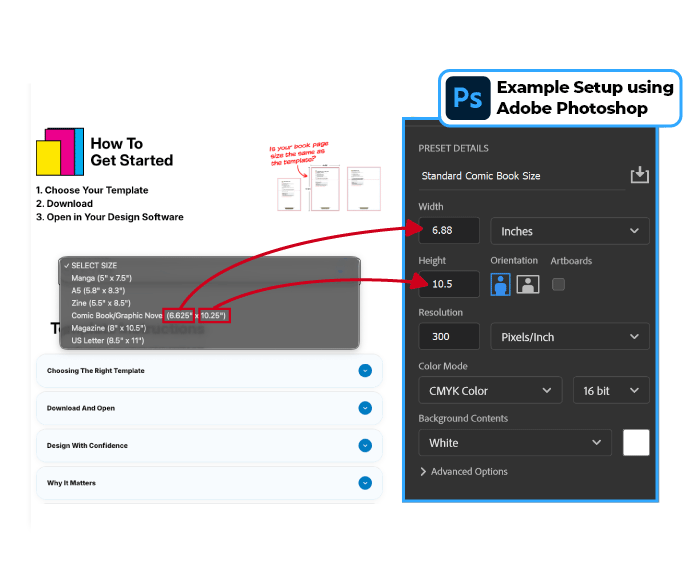Viewport: 693px width, 563px height.
Task: Open the Inches unit dropdown
Action: (569, 231)
